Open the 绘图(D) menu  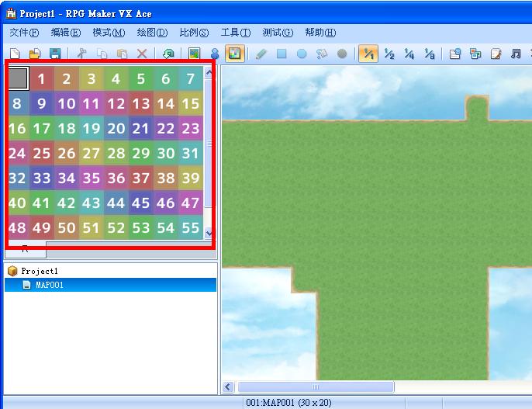pyautogui.click(x=152, y=33)
